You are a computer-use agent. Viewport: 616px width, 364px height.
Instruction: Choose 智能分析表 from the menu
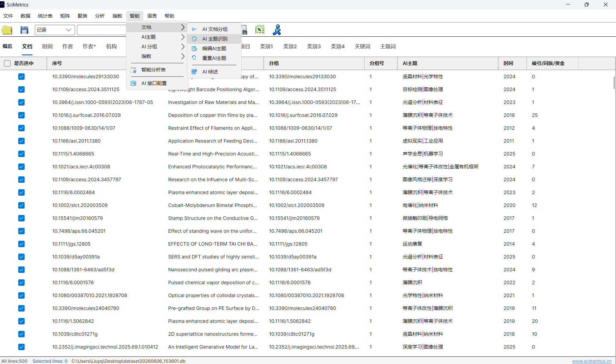click(157, 70)
